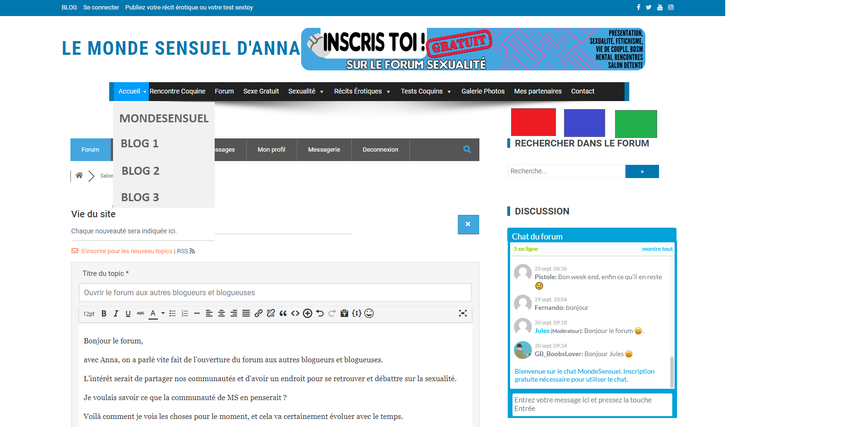Insert a link with the chain icon
Viewport: 868px width, 427px height.
[259, 313]
